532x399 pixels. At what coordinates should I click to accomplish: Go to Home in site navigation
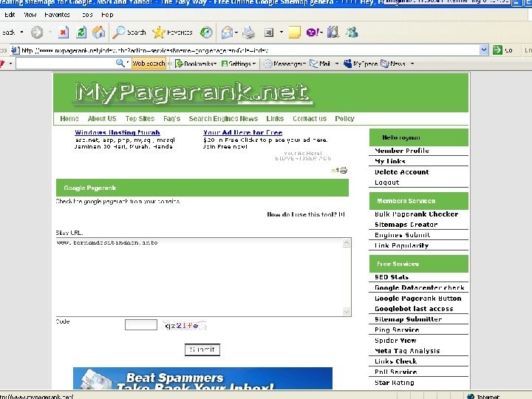tap(69, 118)
